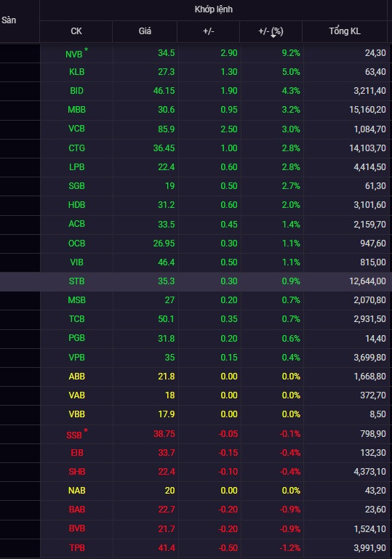Click SSB price 38.75
This screenshot has height=559, width=392.
[164, 434]
